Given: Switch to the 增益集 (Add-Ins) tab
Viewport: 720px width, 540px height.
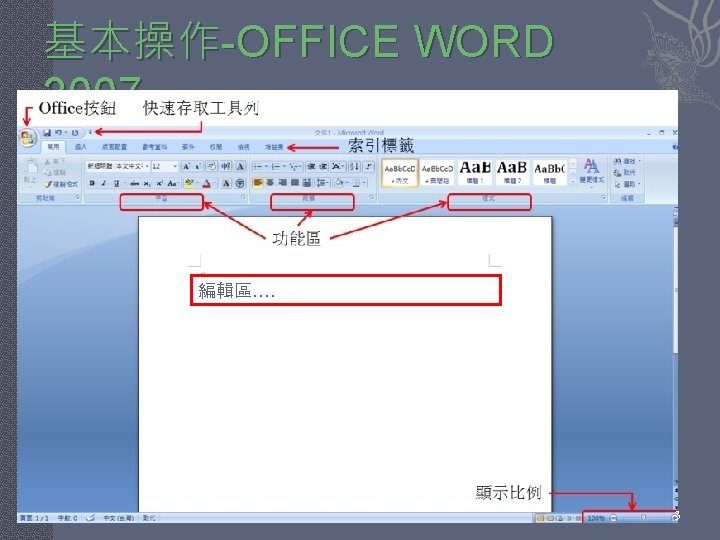Looking at the screenshot, I should (274, 147).
